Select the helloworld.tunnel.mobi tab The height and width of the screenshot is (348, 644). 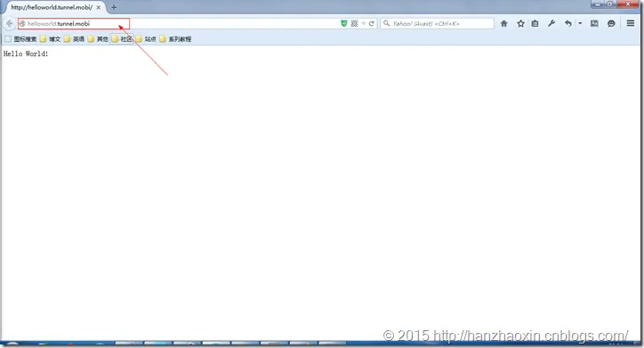(x=54, y=7)
